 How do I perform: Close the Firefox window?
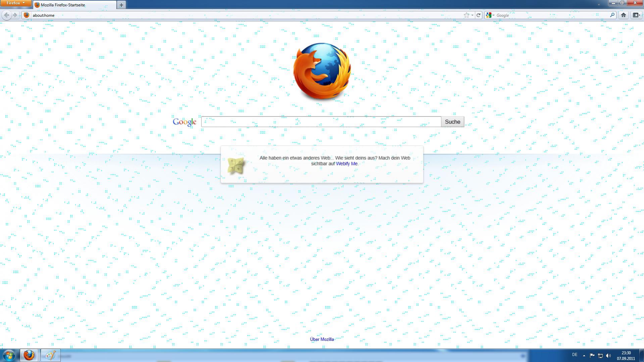(x=635, y=3)
